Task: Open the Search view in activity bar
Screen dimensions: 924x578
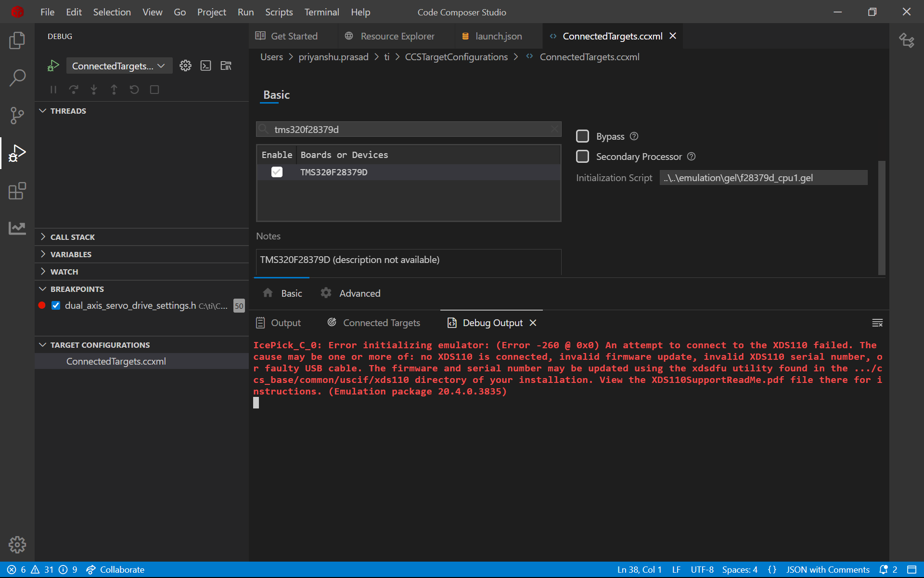Action: click(x=17, y=78)
